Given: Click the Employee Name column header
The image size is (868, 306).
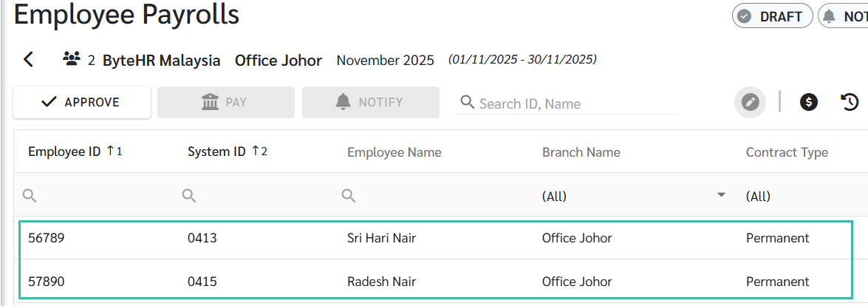Looking at the screenshot, I should pyautogui.click(x=394, y=152).
